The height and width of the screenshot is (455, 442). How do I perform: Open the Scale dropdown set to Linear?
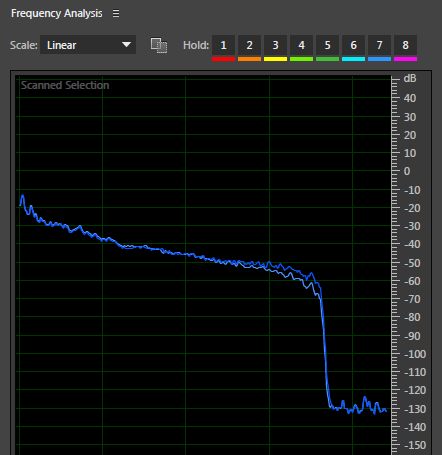pyautogui.click(x=88, y=45)
